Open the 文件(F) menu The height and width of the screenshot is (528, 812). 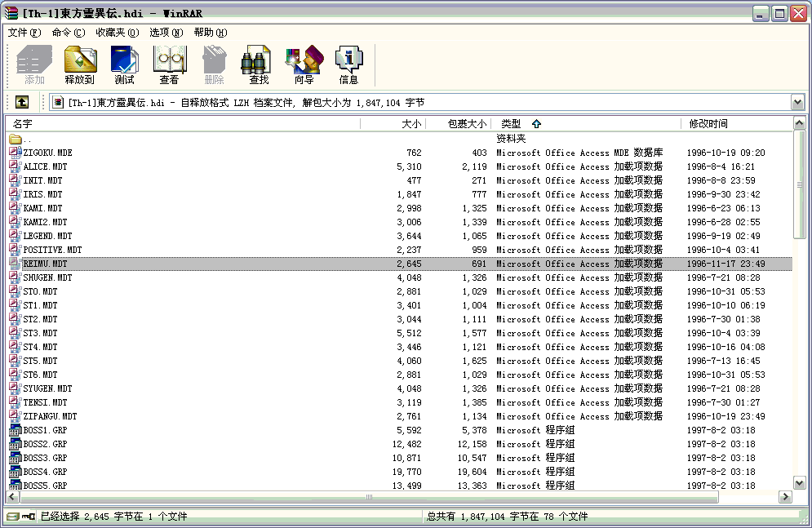click(24, 33)
